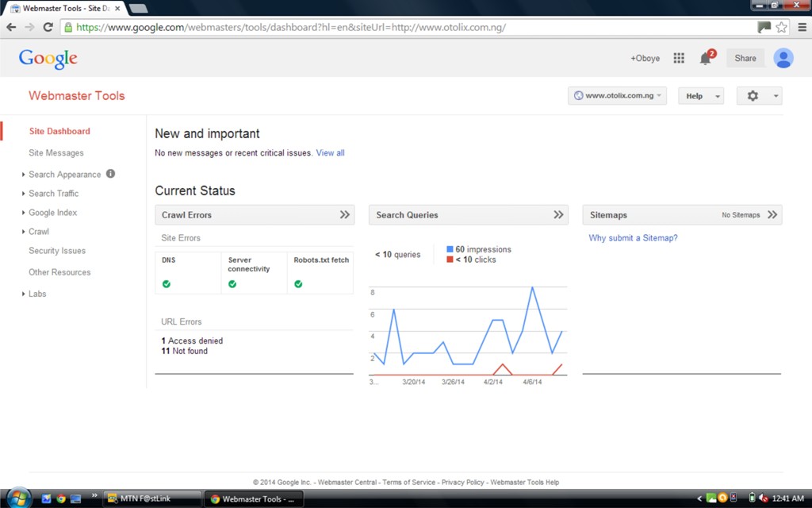812x508 pixels.
Task: Switch to Webmaster Tools browser tab
Action: (x=65, y=8)
